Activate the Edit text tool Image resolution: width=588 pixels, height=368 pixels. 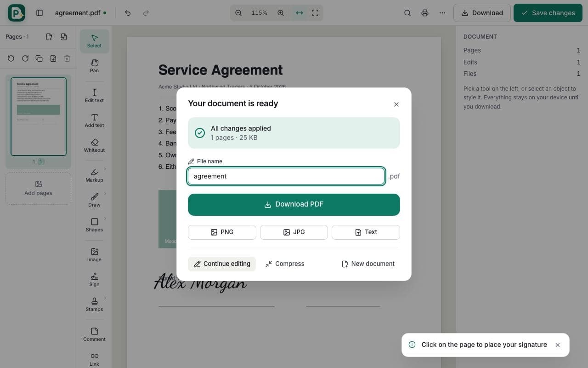coord(94,95)
